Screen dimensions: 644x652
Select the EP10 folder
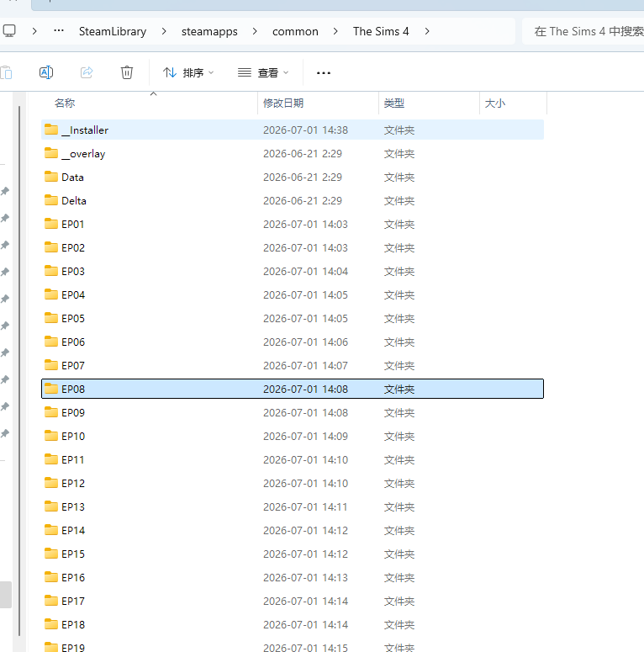pyautogui.click(x=293, y=436)
